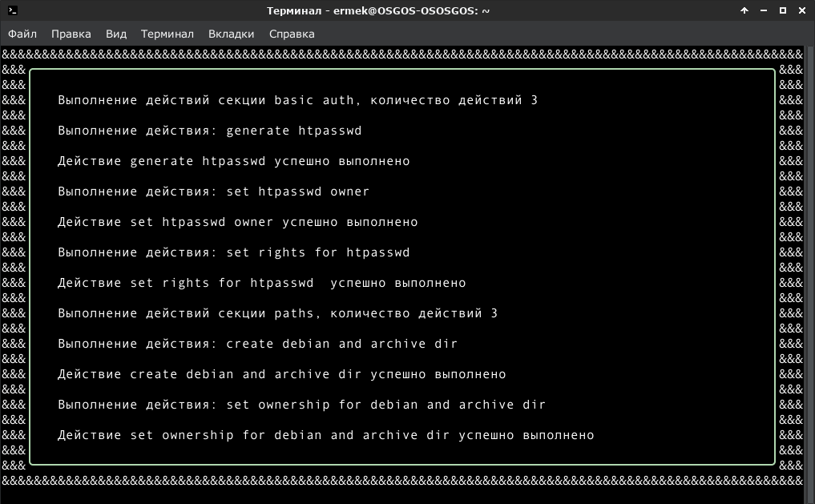Viewport: 815px width, 504px height.
Task: Open the Вид menu
Action: pos(116,34)
